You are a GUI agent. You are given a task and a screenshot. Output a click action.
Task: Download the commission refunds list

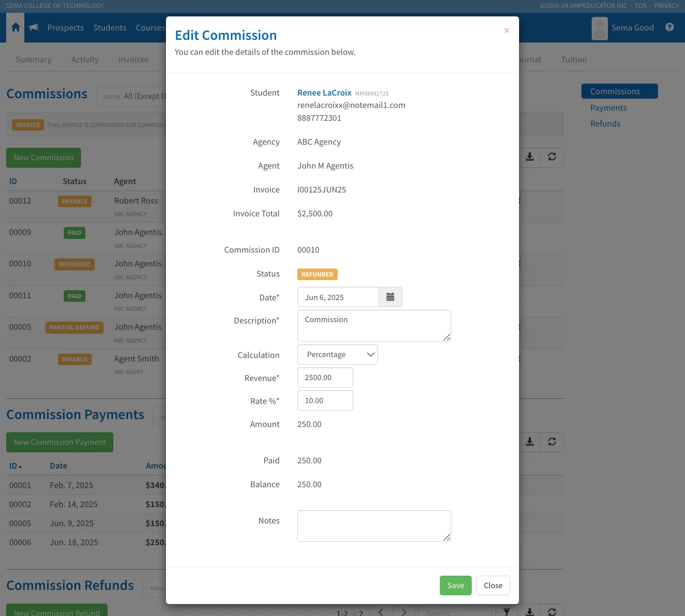530,611
